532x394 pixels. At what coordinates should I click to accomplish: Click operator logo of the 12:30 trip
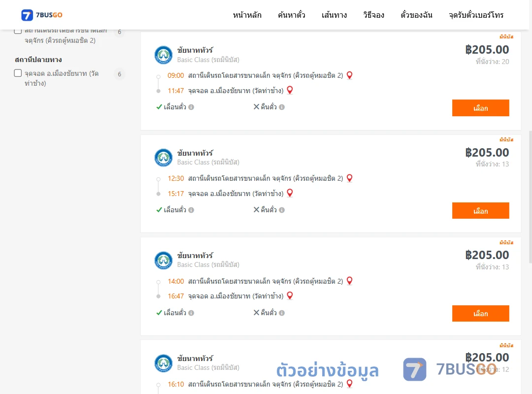pyautogui.click(x=164, y=158)
